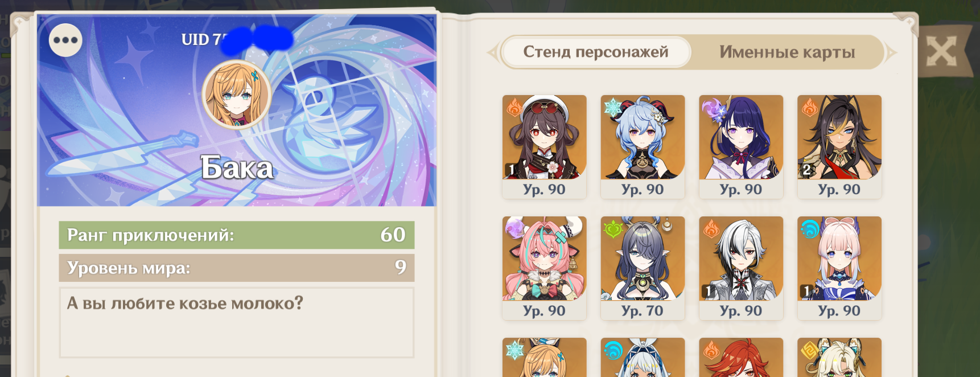Switch to the Стенд персонажей tab

point(596,52)
